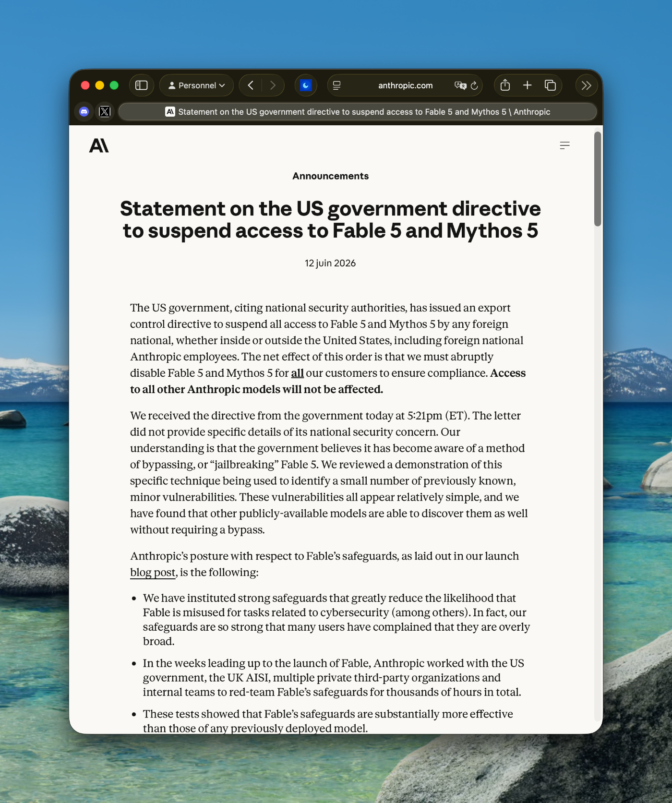
Task: Click the date 12 juin 2026
Action: click(x=330, y=263)
